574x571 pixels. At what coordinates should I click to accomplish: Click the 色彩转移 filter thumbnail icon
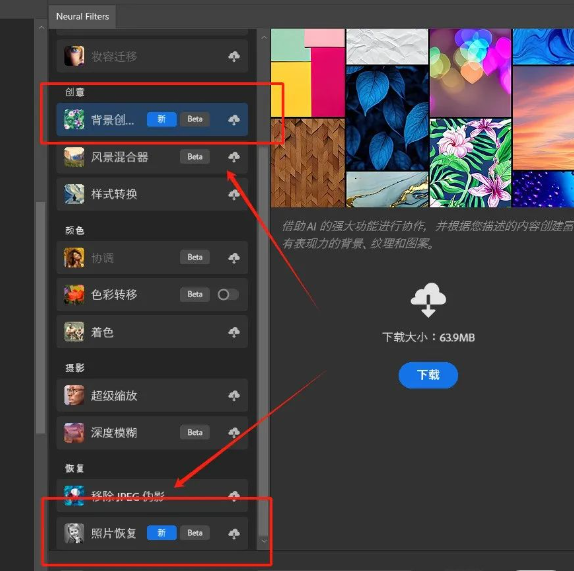74,295
